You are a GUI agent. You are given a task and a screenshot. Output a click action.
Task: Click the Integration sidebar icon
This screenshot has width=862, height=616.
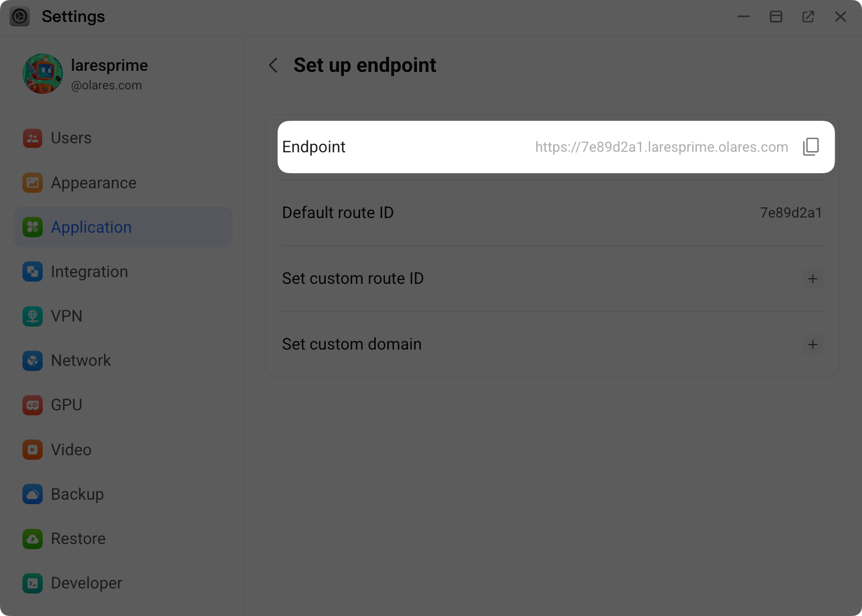coord(33,272)
